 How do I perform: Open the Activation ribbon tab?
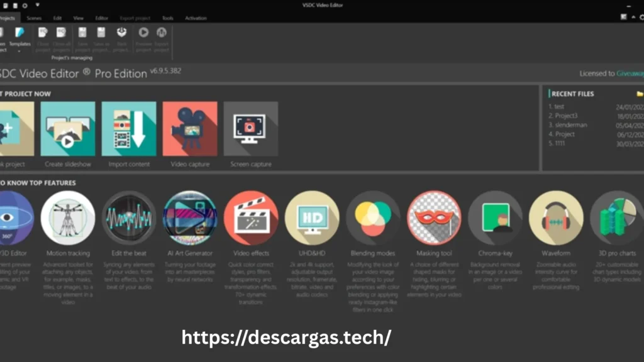[x=196, y=18]
